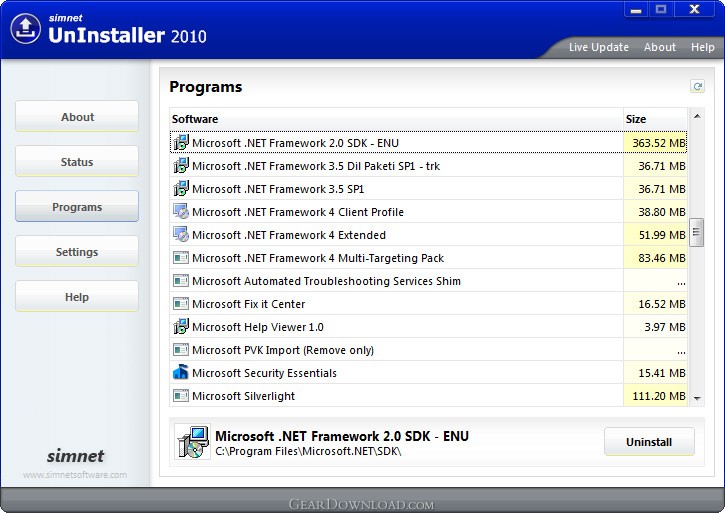
Task: Open Help in the top-right menu
Action: click(x=703, y=47)
